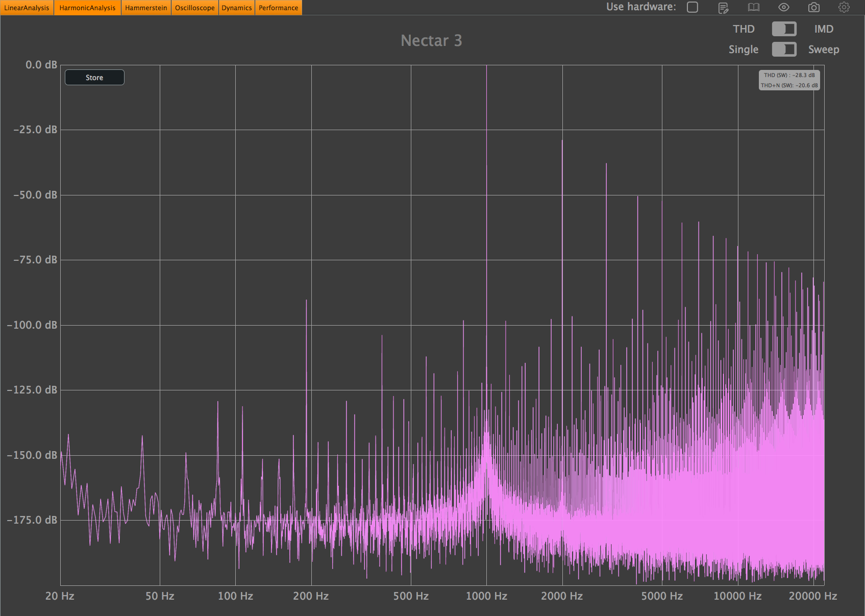Click the 20 Hz axis label
The height and width of the screenshot is (616, 865).
point(60,596)
